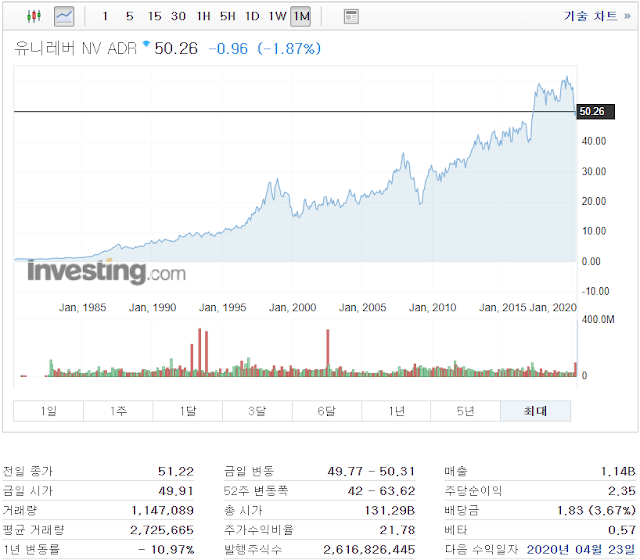Select the 최대 time range tab

pyautogui.click(x=536, y=411)
